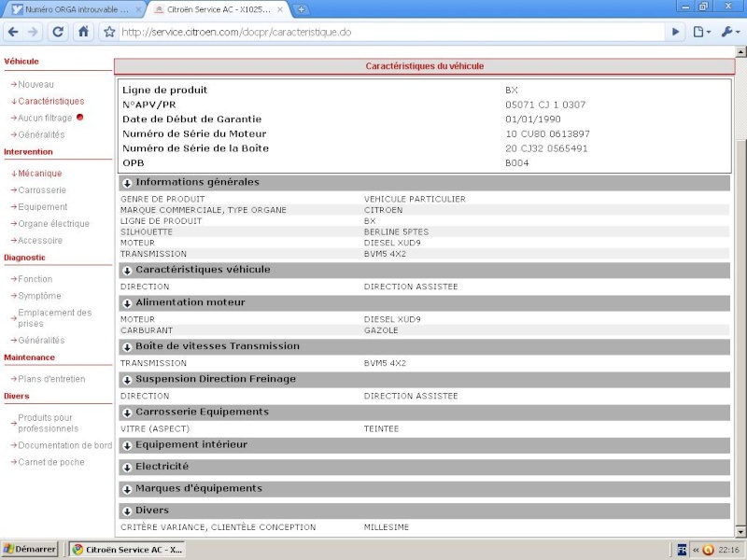The image size is (747, 560).
Task: Click Aucun filtrage link
Action: point(45,118)
